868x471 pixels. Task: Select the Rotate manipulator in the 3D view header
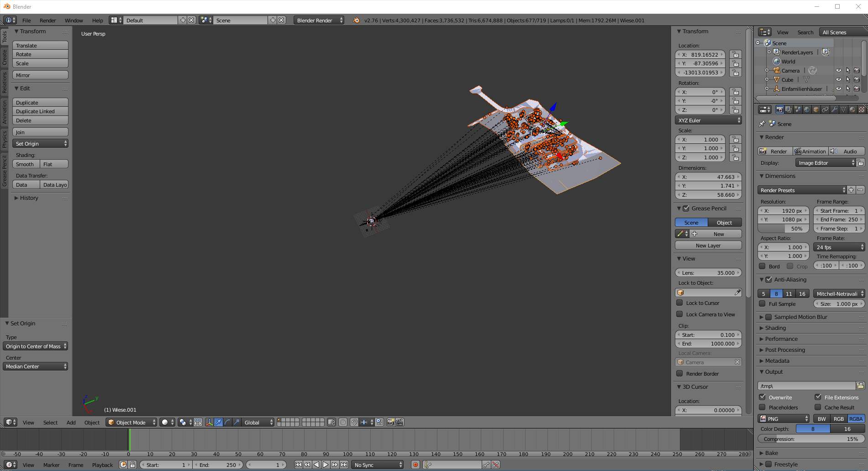[227, 423]
